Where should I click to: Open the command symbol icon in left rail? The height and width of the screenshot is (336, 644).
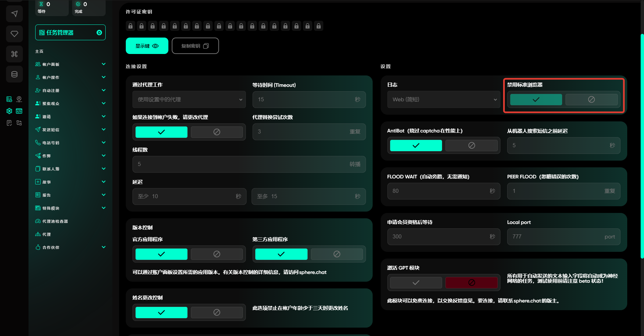(14, 54)
